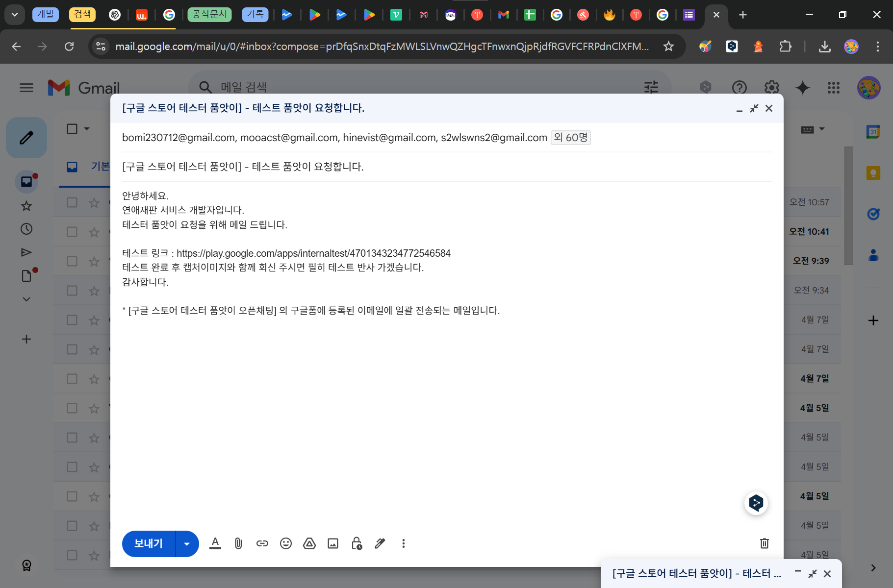Open the internaltest Play Store link
Viewport: 893px width, 588px height.
pos(313,253)
